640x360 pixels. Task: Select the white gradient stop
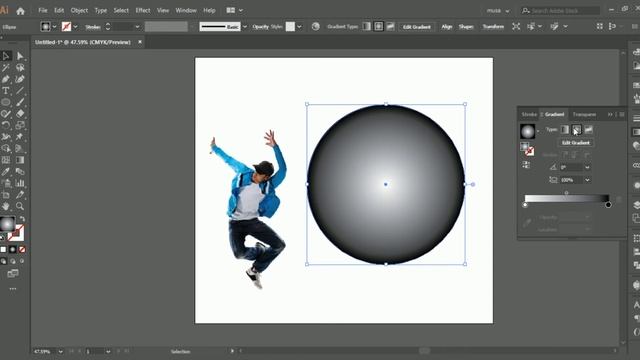click(x=525, y=205)
